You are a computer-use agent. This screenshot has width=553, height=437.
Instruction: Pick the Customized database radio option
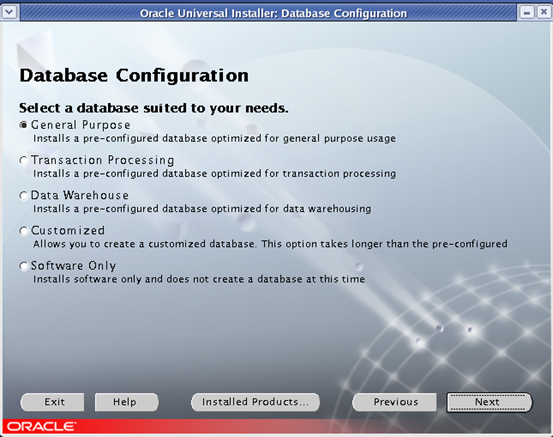click(24, 231)
